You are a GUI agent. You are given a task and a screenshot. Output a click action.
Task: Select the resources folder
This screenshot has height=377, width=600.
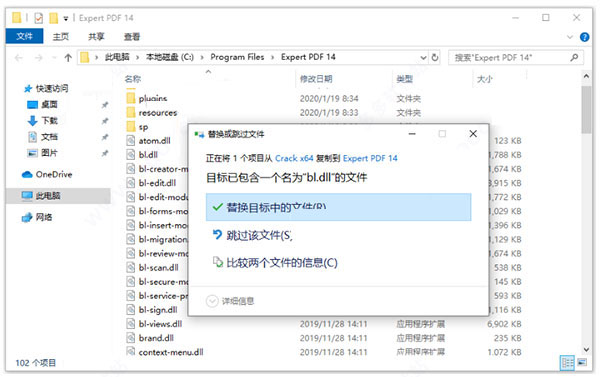(x=158, y=113)
